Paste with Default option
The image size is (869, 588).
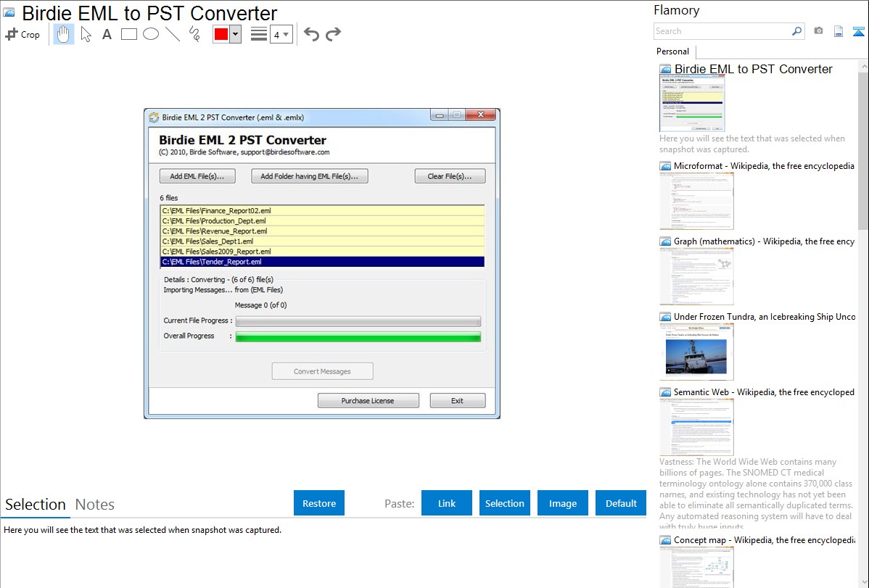(621, 503)
